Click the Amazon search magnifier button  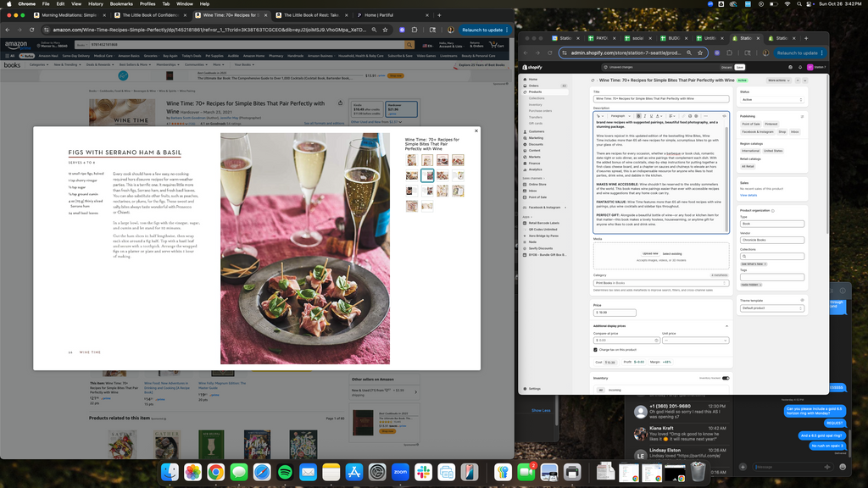tap(409, 44)
